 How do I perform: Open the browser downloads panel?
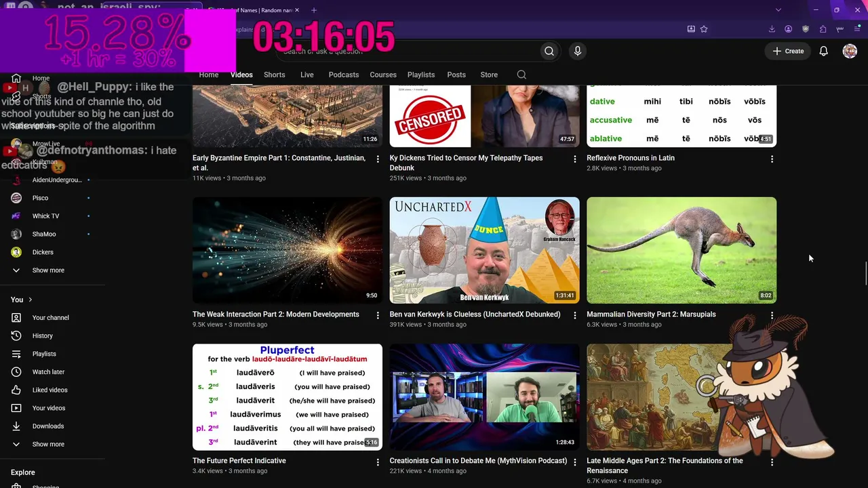(x=772, y=29)
